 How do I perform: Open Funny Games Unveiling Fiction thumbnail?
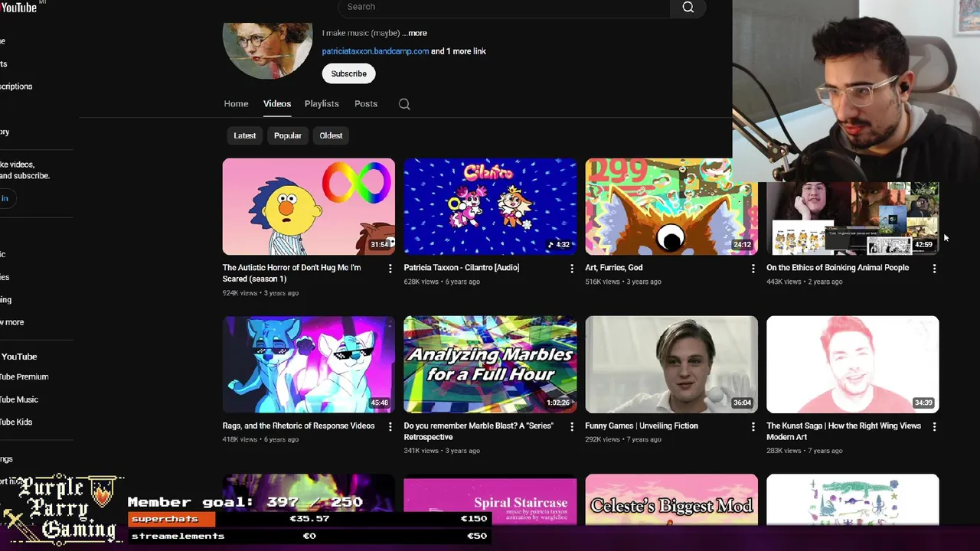click(x=671, y=364)
